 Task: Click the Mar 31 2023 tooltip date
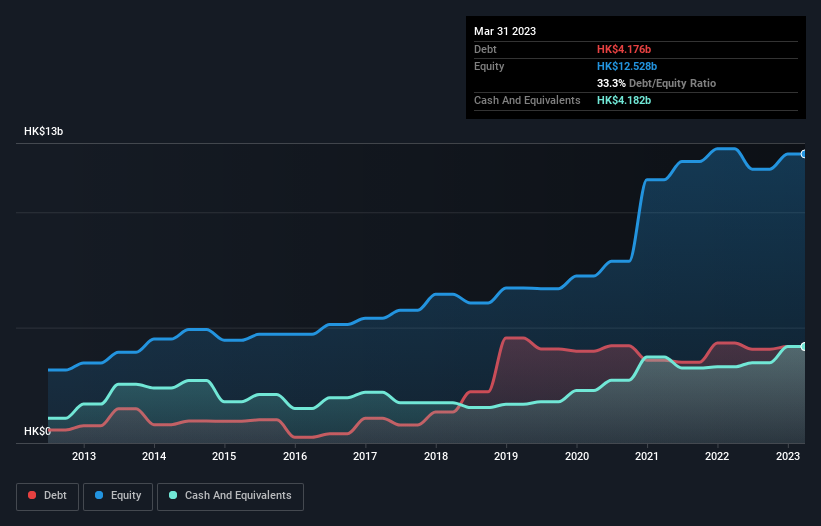505,31
